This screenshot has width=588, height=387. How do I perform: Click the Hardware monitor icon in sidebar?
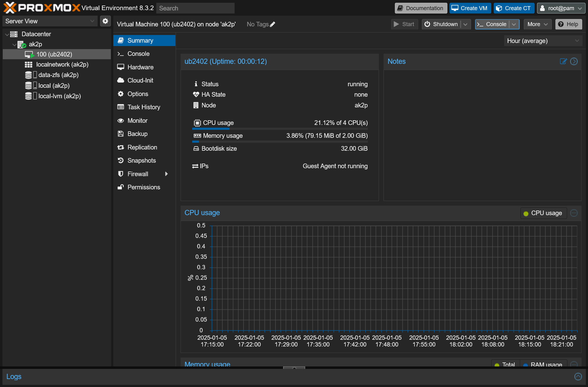pos(121,67)
